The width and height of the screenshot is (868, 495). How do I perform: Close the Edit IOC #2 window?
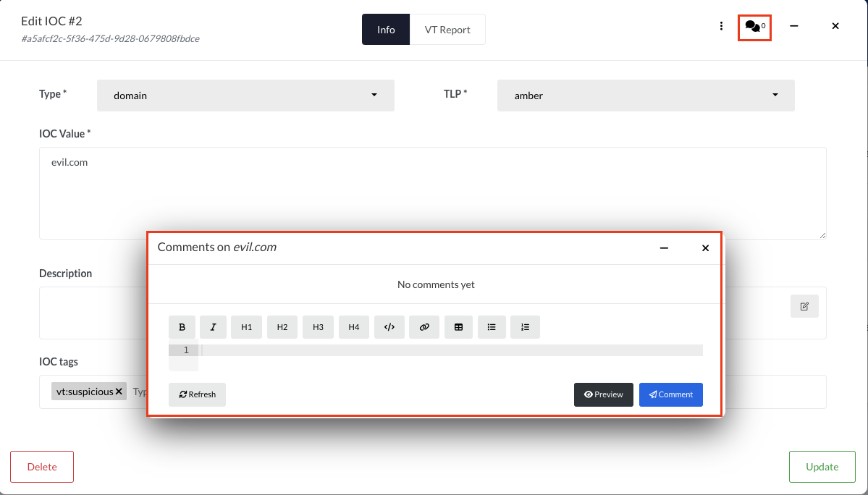point(835,26)
